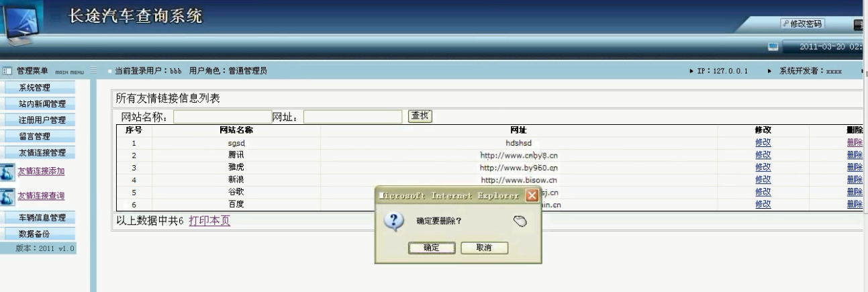The image size is (868, 292).
Task: Cancel deletion with 取消 button
Action: [483, 248]
